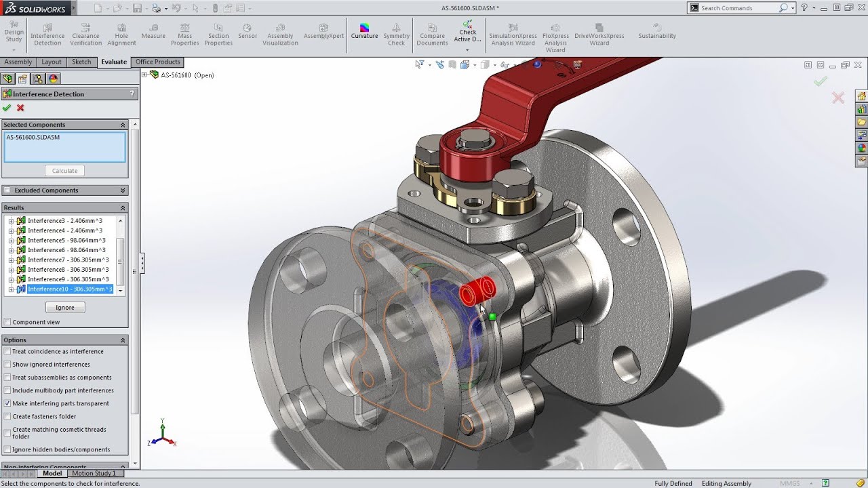The height and width of the screenshot is (488, 868).
Task: Click the Design Study button
Action: (x=14, y=31)
